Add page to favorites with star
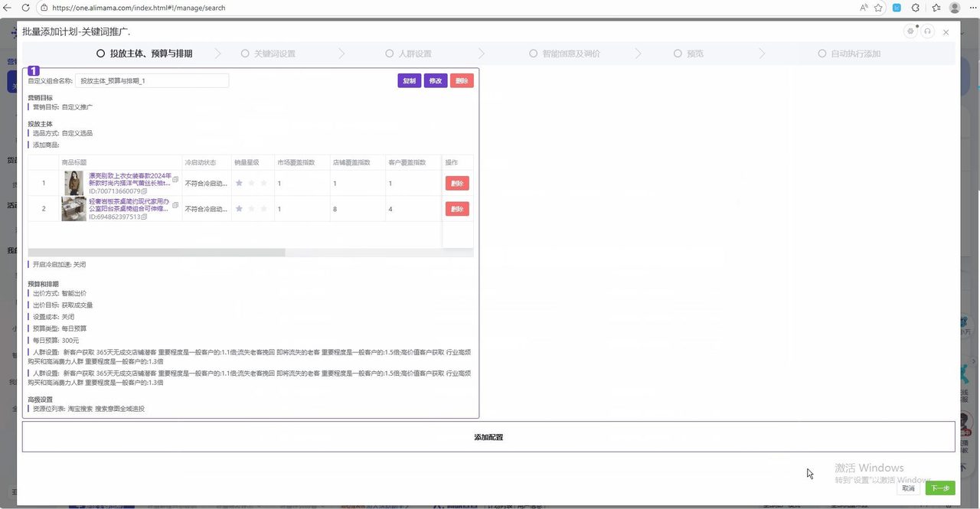Image resolution: width=980 pixels, height=509 pixels. [878, 8]
